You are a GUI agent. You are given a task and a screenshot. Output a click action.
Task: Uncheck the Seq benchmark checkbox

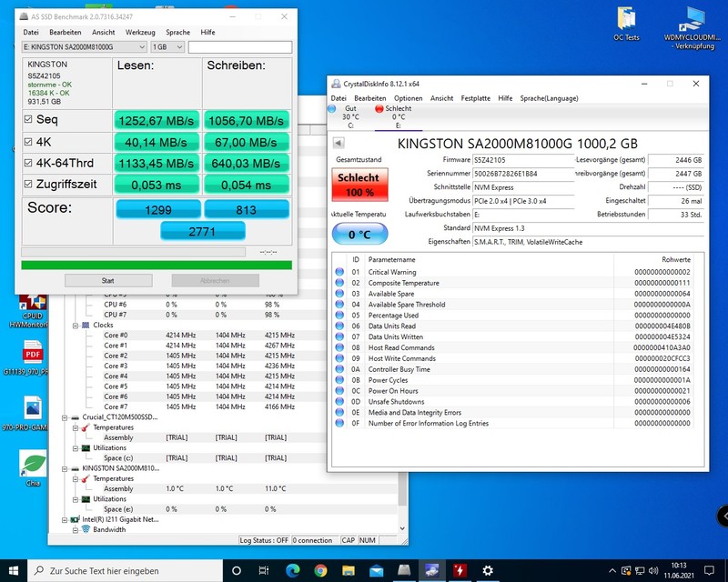point(28,119)
